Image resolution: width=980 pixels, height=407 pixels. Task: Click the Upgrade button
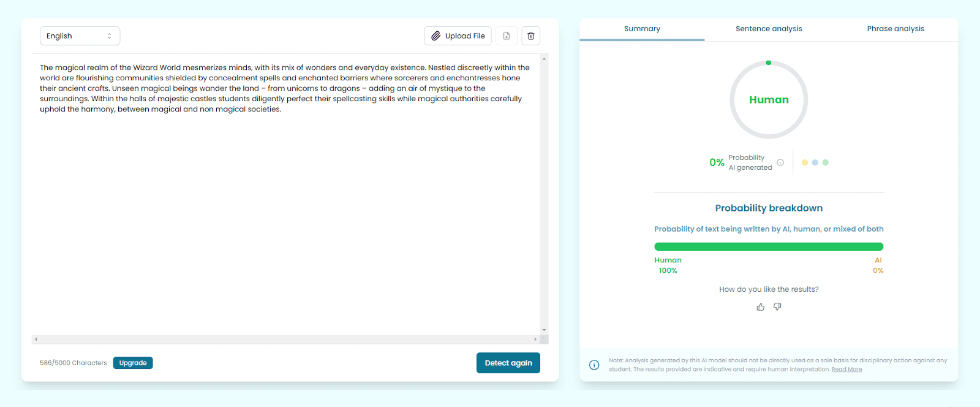pos(133,363)
